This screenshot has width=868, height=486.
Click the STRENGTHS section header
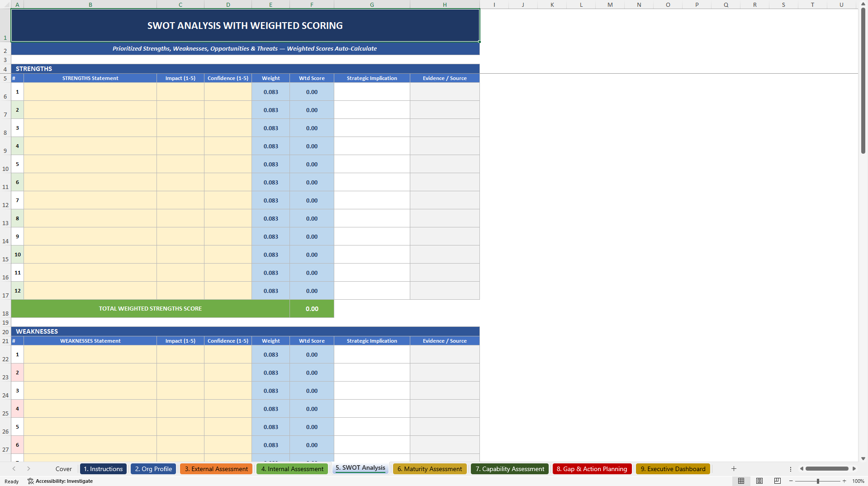coord(245,69)
